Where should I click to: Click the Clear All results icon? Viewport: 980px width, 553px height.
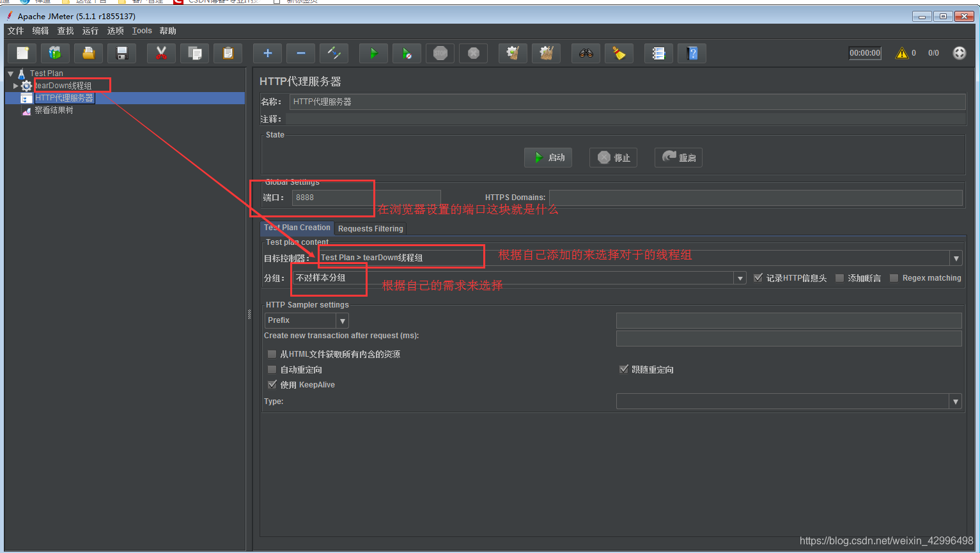tap(546, 53)
